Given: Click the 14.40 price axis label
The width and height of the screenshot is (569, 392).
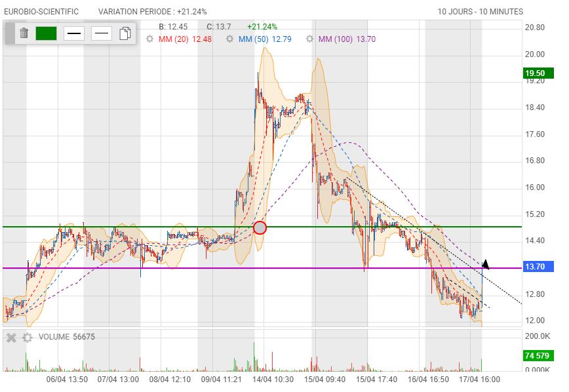Looking at the screenshot, I should (535, 241).
